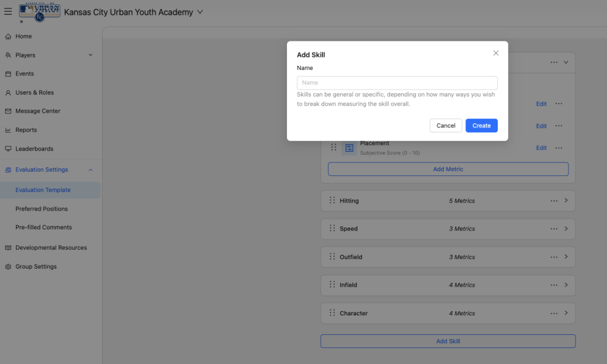The image size is (607, 364).
Task: Expand the Outfield skill chevron
Action: pyautogui.click(x=566, y=257)
